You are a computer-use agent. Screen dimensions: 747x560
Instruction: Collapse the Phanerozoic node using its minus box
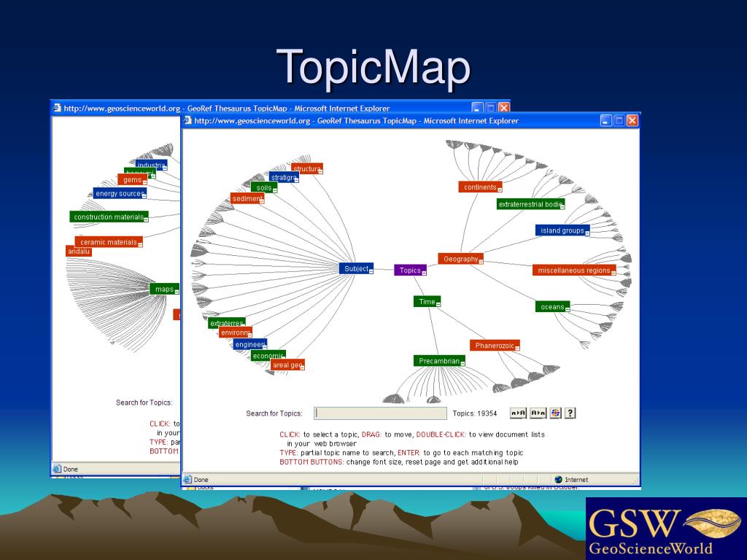[516, 348]
